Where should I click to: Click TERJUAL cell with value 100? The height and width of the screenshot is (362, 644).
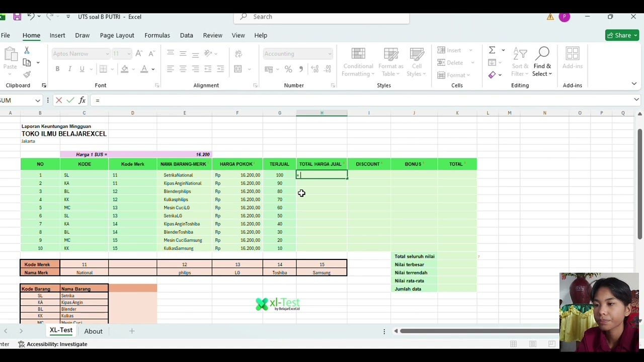[279, 175]
